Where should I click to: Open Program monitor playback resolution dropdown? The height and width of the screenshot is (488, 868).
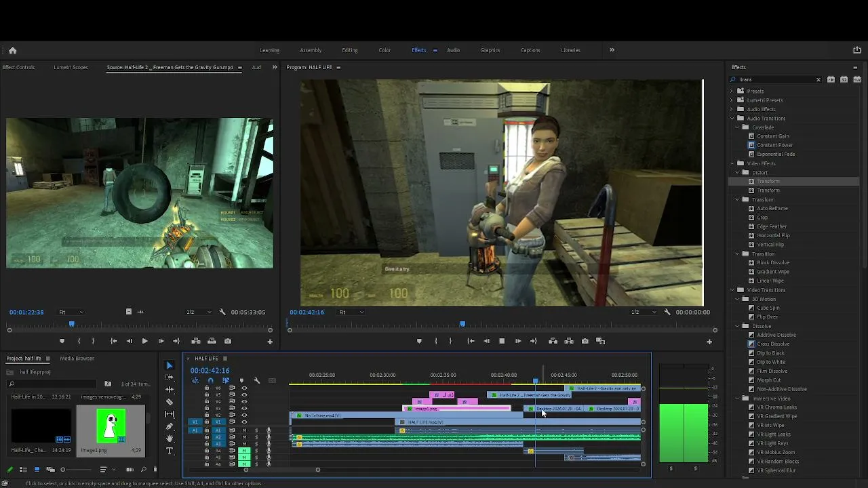point(644,312)
